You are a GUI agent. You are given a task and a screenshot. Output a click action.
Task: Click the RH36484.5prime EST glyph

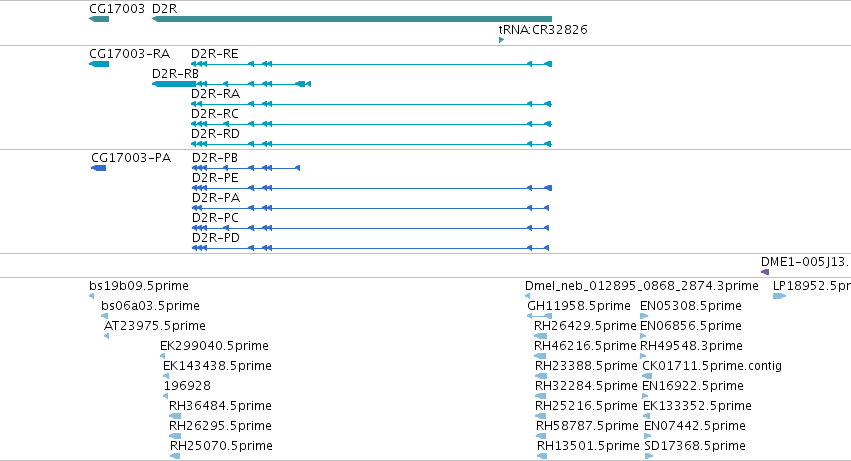point(175,416)
